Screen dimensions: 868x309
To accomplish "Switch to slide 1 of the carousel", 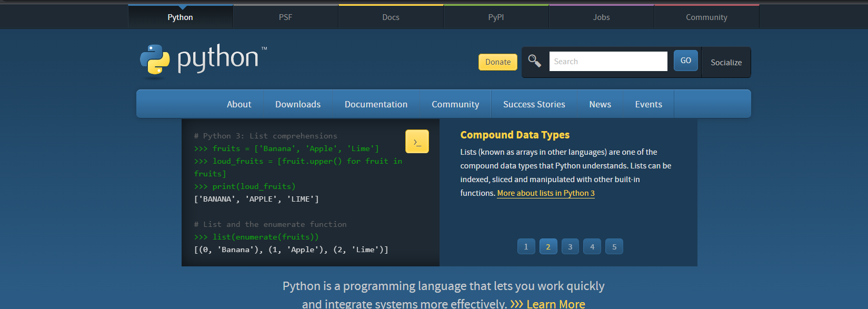I will pos(526,246).
